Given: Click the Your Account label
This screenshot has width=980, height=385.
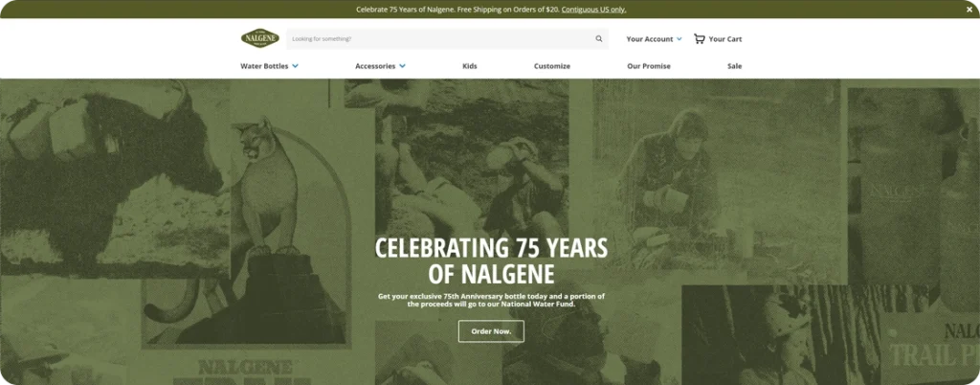Looking at the screenshot, I should [650, 38].
